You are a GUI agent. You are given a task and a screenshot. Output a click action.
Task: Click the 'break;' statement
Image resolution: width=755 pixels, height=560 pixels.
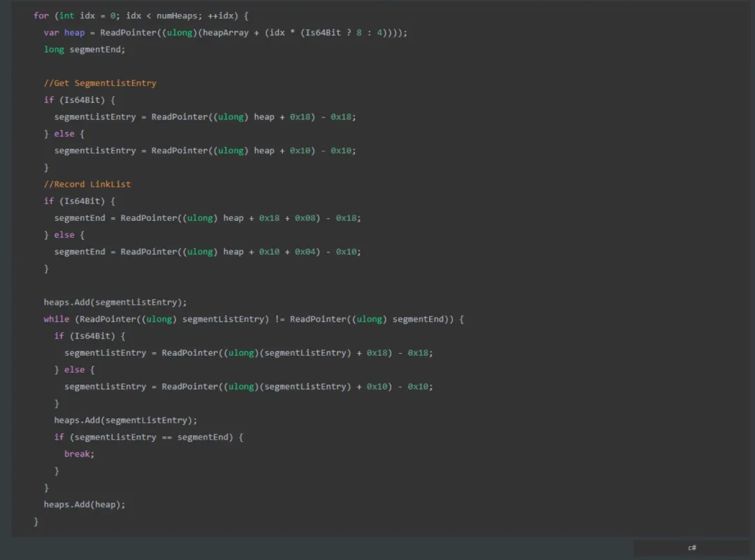pyautogui.click(x=80, y=454)
